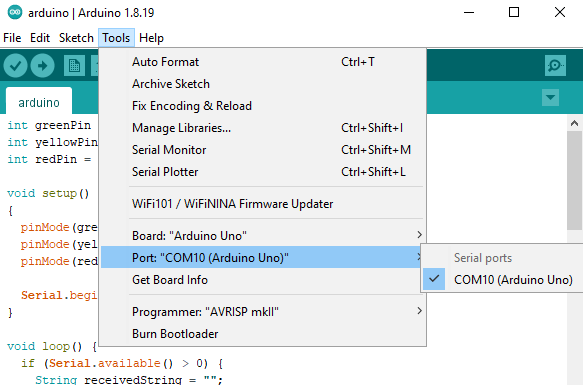
Task: Click the Arduino logo in title bar
Action: [x=15, y=12]
